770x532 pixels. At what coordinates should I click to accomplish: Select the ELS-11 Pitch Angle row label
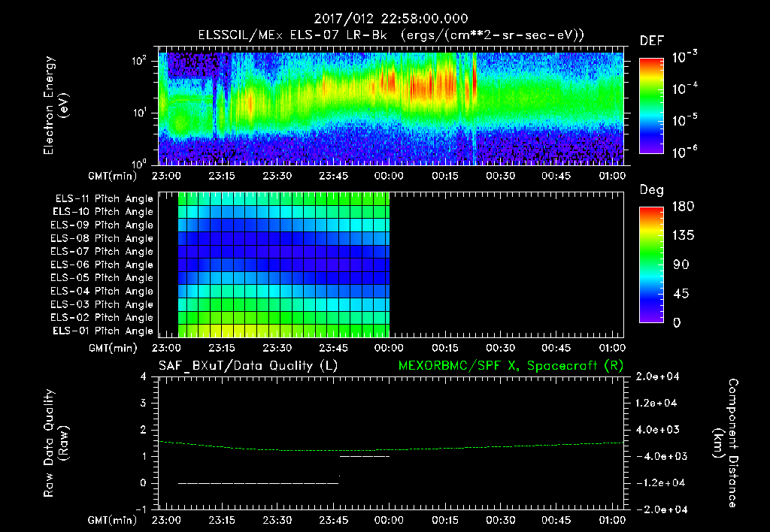click(x=104, y=199)
